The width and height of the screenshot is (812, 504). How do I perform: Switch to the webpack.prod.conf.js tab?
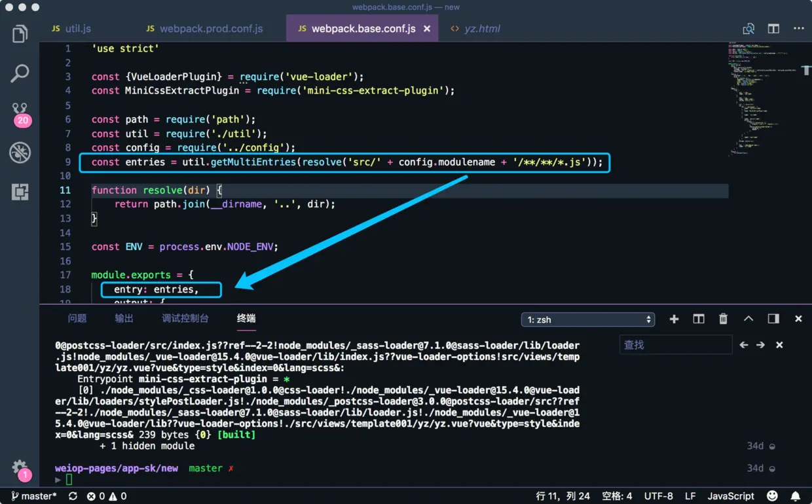tap(212, 29)
